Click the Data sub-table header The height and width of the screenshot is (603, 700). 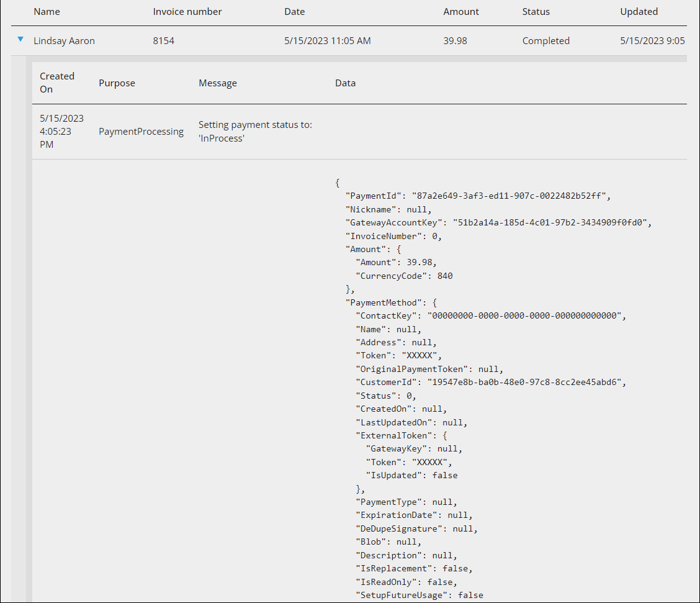tap(345, 83)
